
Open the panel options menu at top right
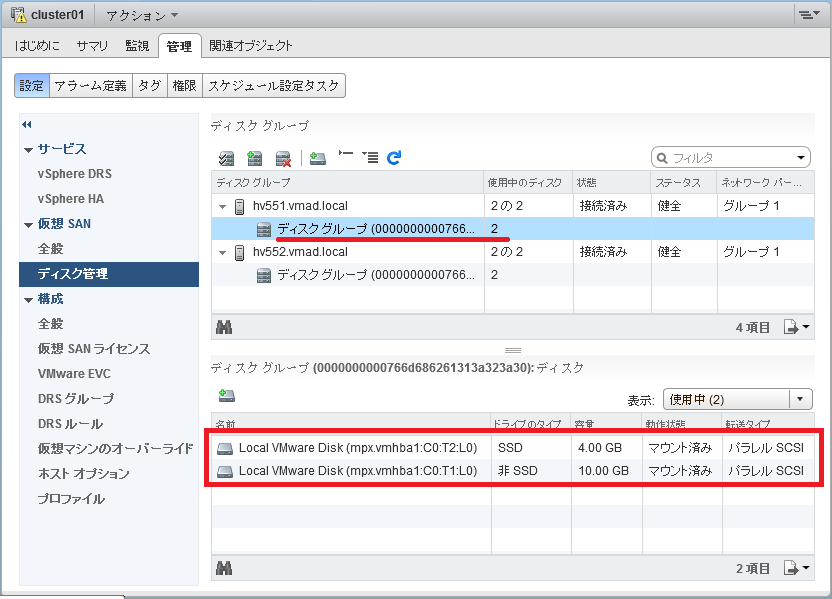click(809, 15)
